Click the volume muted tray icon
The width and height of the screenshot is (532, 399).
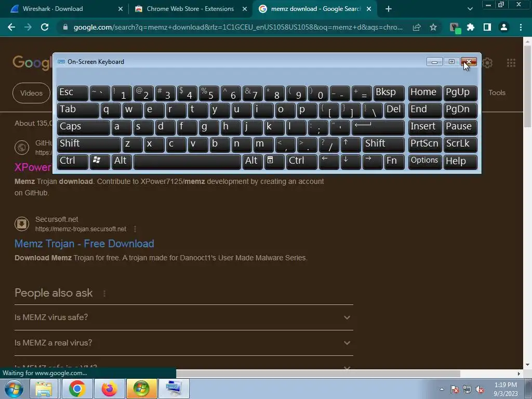click(480, 389)
